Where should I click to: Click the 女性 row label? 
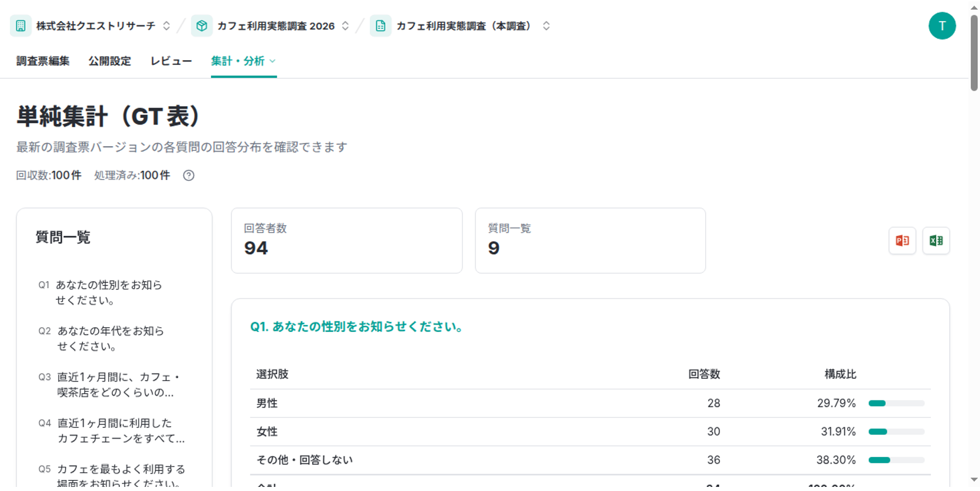tap(267, 432)
